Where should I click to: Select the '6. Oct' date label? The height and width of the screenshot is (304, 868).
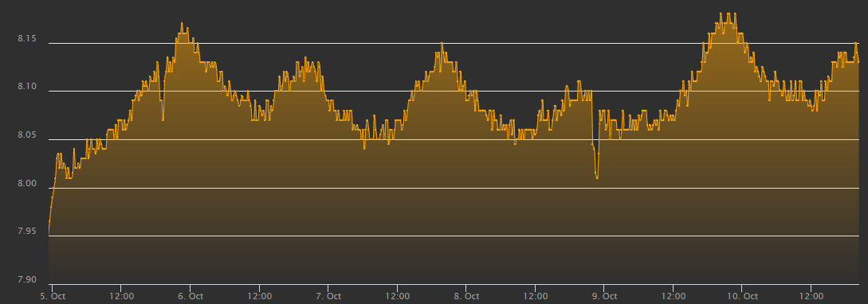coord(190,296)
